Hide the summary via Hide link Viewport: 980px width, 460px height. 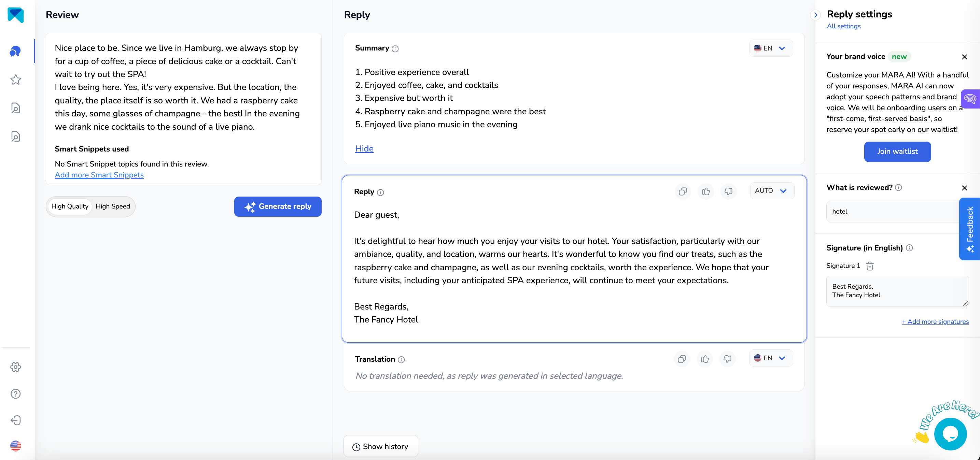pyautogui.click(x=364, y=149)
